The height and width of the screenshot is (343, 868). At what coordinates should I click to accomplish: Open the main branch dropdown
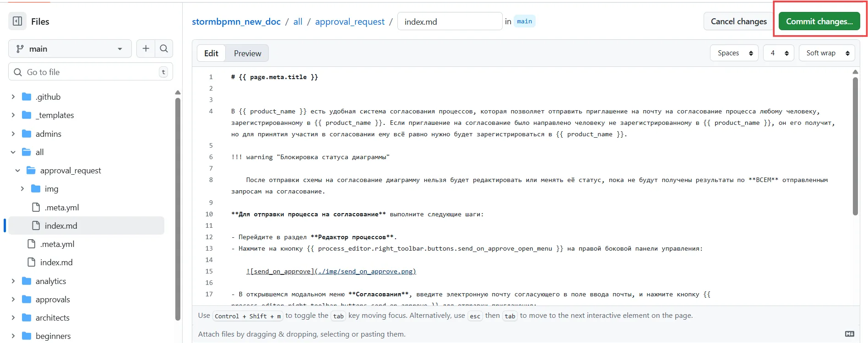coord(70,49)
